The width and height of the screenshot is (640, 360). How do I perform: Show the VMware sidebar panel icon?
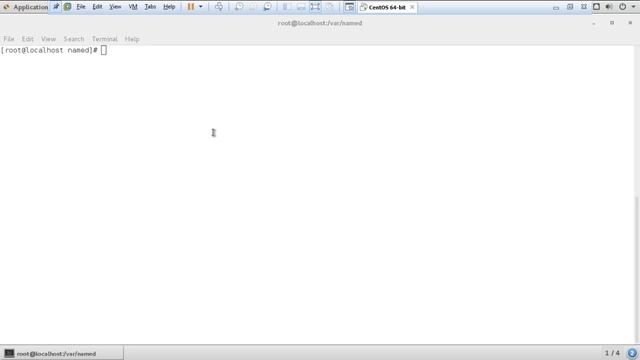287,7
